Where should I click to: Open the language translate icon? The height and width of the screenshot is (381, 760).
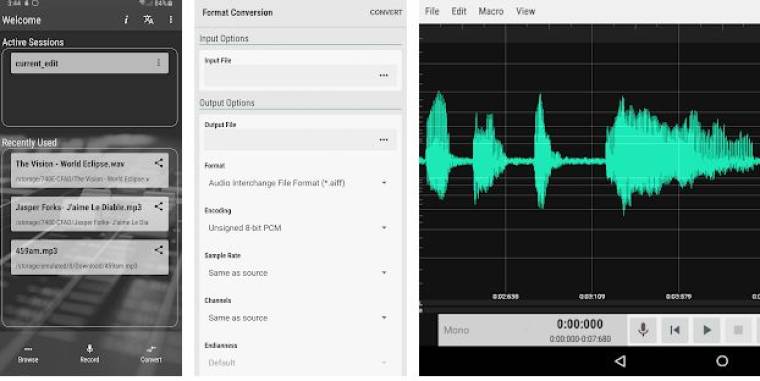[149, 19]
